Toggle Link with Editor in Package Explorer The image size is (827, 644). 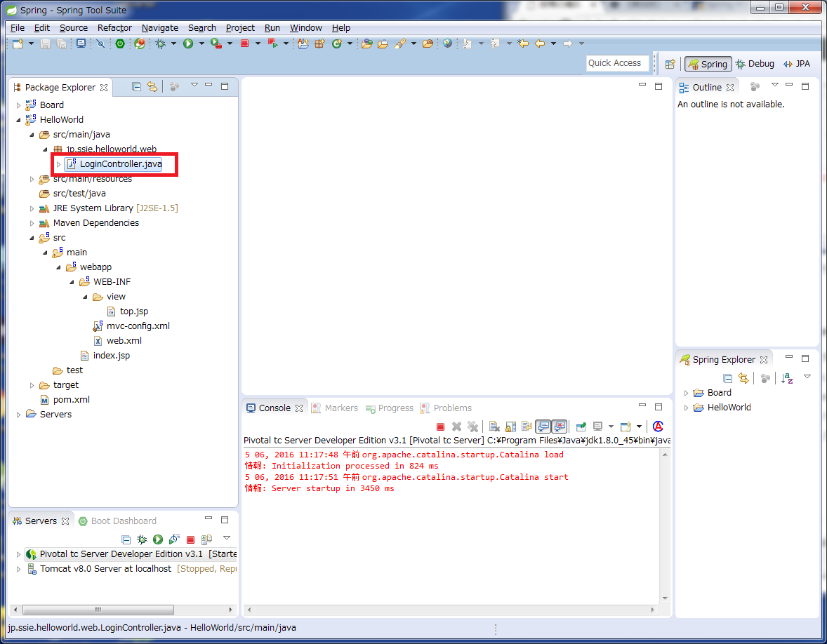[x=152, y=87]
